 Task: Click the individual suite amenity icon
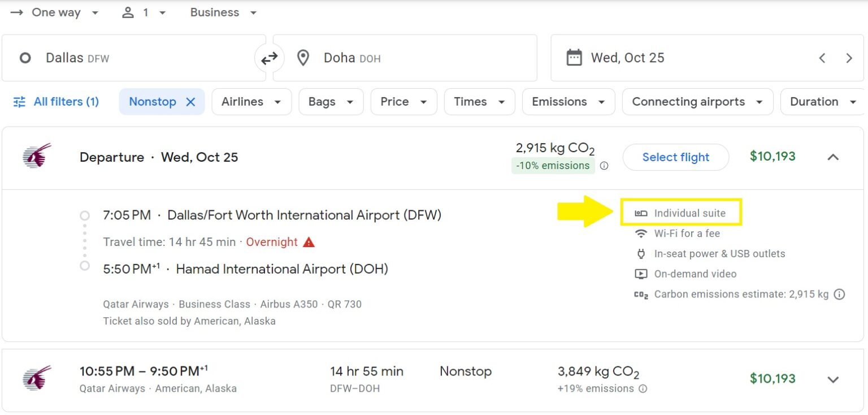(641, 213)
